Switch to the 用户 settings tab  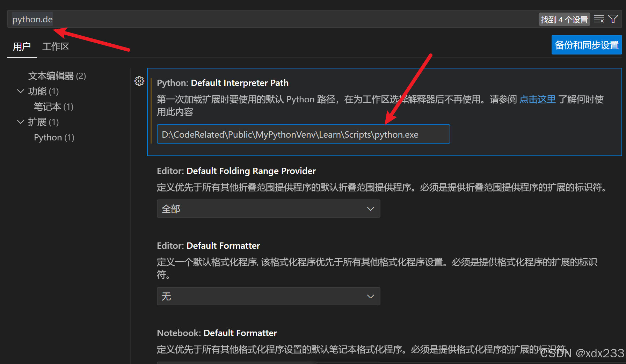[22, 46]
